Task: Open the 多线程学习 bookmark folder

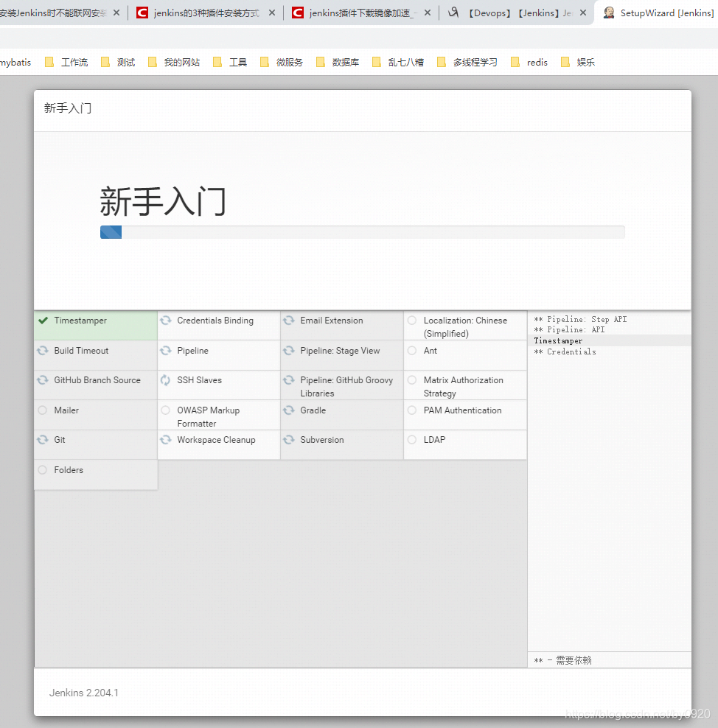Action: point(467,62)
